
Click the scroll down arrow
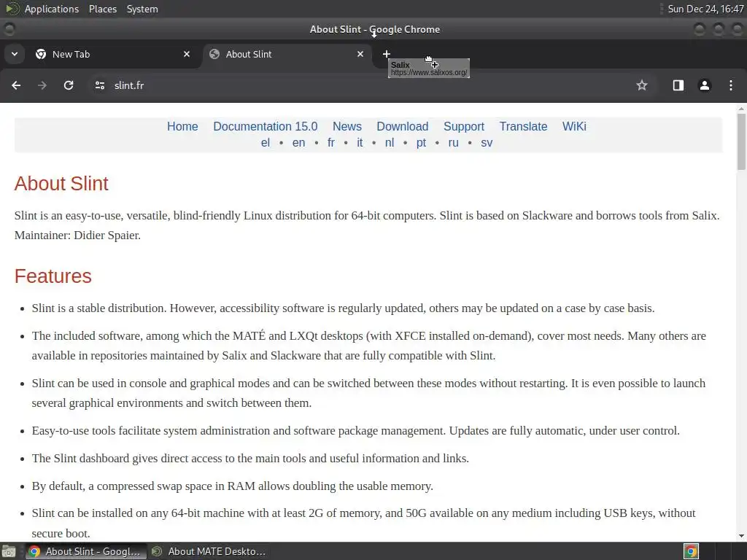click(741, 536)
